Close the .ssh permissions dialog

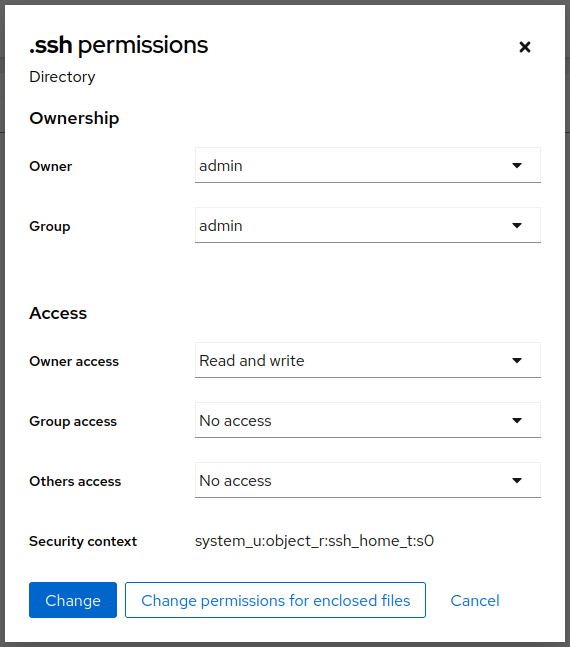(x=525, y=47)
